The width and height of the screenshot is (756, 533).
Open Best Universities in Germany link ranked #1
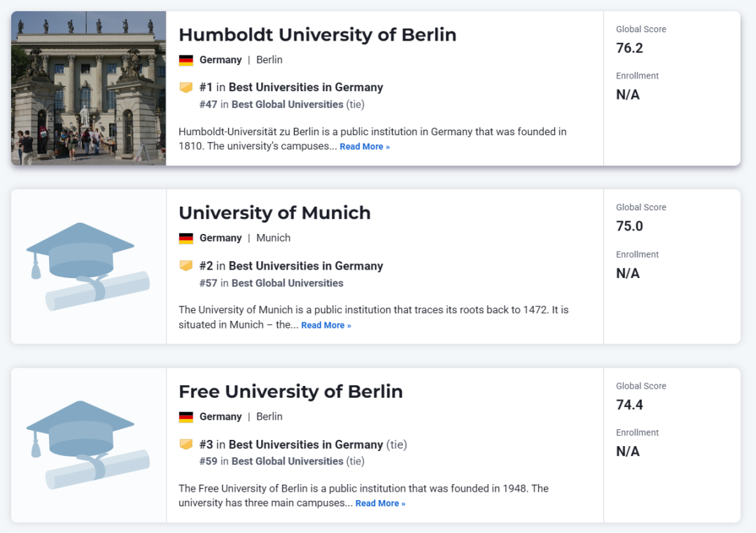(x=306, y=88)
